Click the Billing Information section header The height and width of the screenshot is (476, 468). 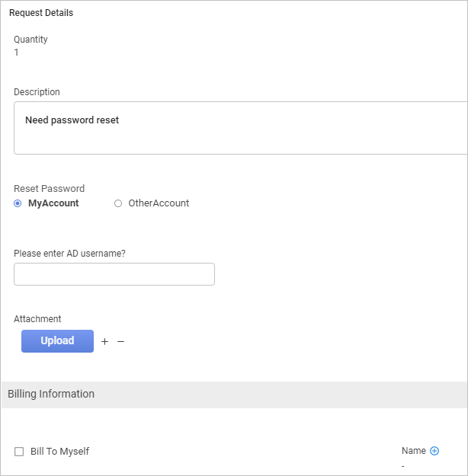click(51, 394)
